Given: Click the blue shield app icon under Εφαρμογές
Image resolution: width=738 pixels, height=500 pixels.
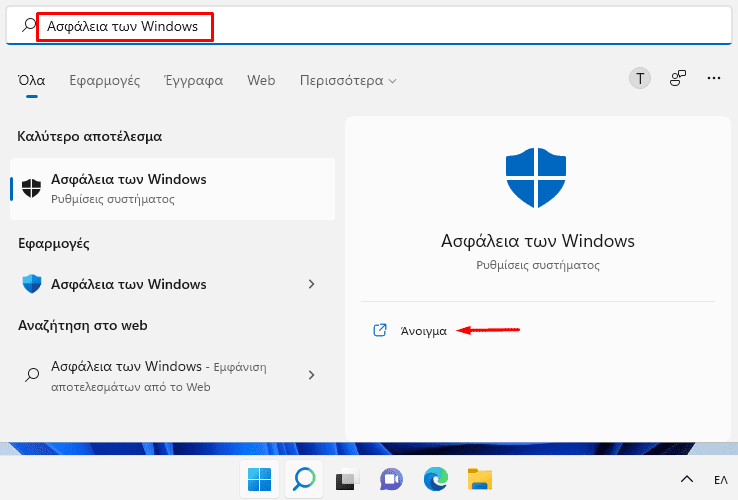Looking at the screenshot, I should tap(32, 284).
